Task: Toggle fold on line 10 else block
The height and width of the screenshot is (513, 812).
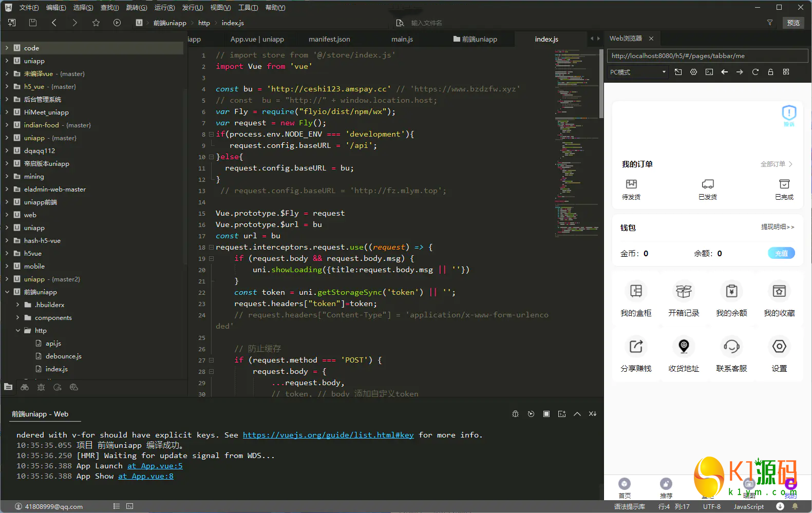Action: pyautogui.click(x=211, y=157)
